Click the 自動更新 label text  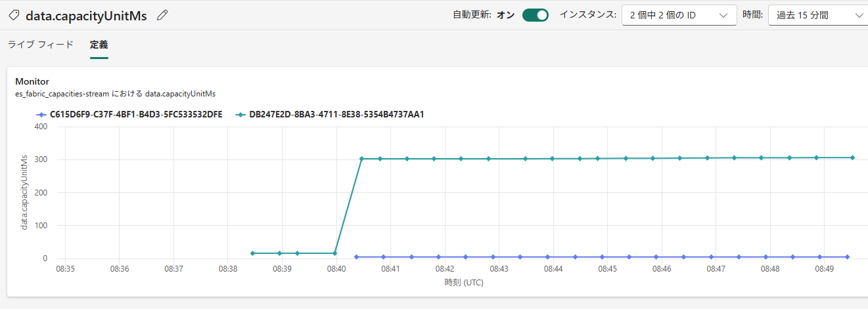(x=472, y=15)
